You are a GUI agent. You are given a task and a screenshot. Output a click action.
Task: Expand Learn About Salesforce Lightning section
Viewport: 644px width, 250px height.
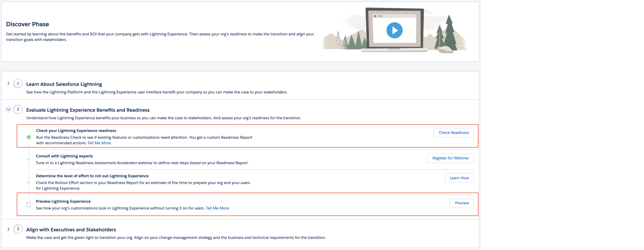click(9, 83)
